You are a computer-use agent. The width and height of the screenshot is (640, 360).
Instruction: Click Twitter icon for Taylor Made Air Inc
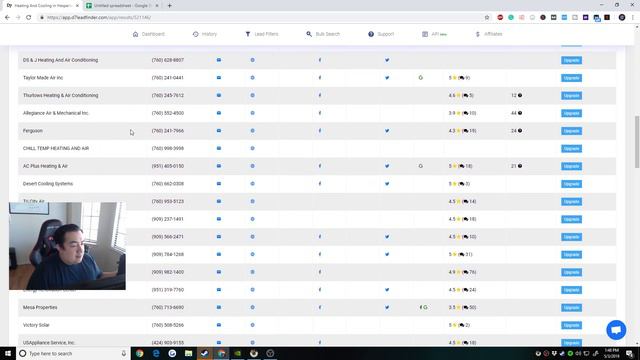(387, 78)
